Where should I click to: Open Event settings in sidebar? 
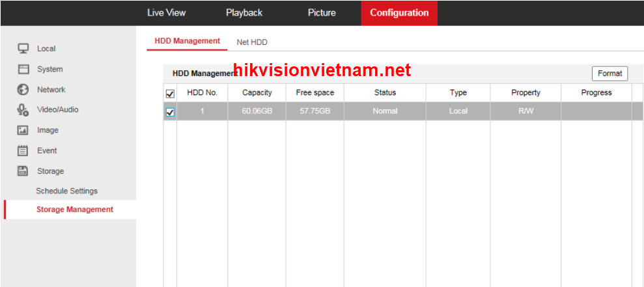pos(47,151)
